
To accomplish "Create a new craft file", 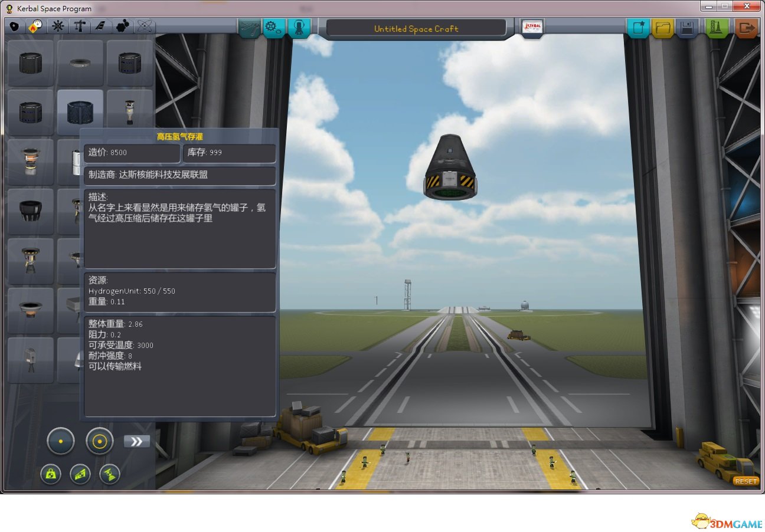I will [637, 28].
